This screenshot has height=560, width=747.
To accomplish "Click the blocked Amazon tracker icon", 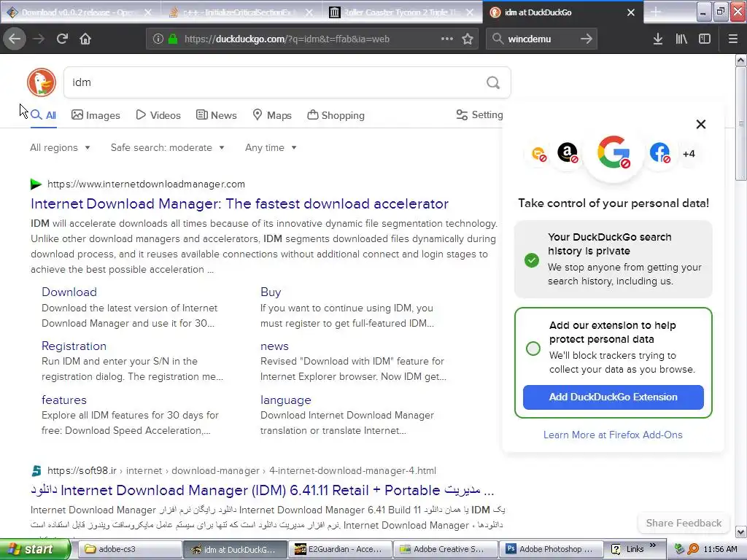I will 568,153.
